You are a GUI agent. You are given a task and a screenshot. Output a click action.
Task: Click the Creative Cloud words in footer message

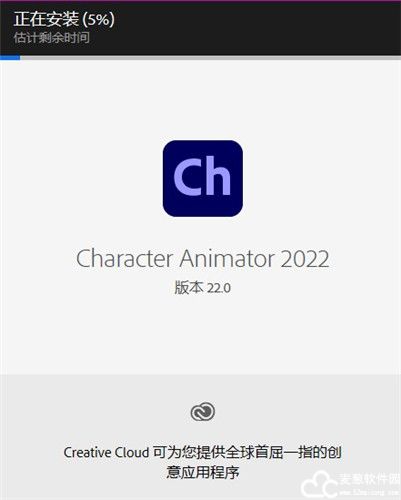point(106,452)
